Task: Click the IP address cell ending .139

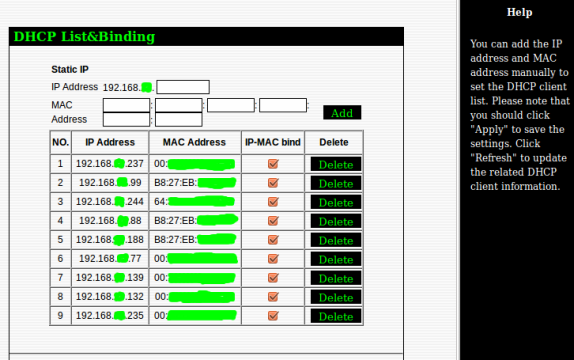Action: pos(110,278)
